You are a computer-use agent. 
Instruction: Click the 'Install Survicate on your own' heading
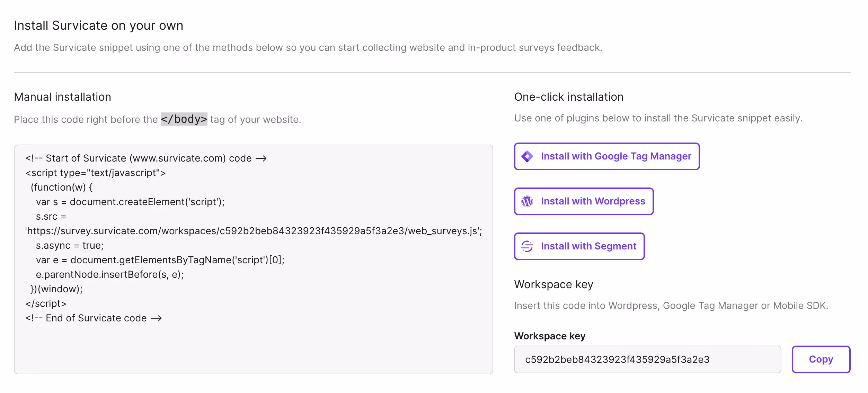[98, 26]
